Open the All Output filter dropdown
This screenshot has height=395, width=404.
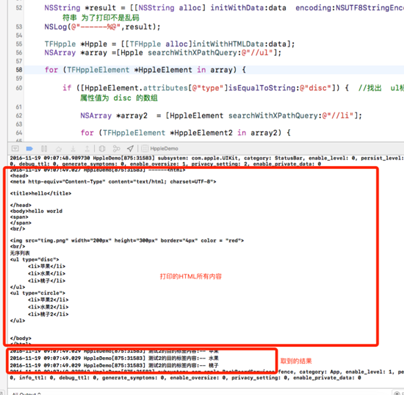coord(26,393)
